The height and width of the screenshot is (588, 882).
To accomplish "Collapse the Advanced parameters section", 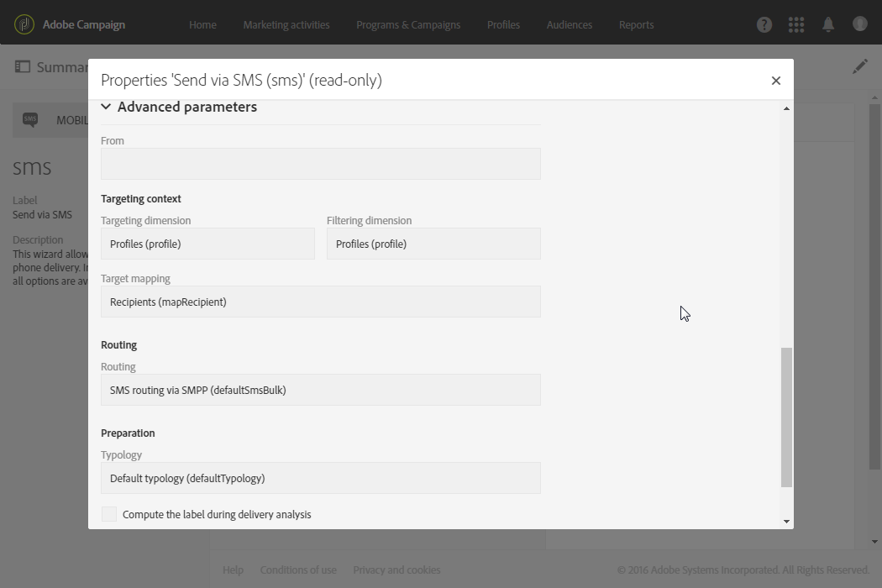I will [107, 107].
